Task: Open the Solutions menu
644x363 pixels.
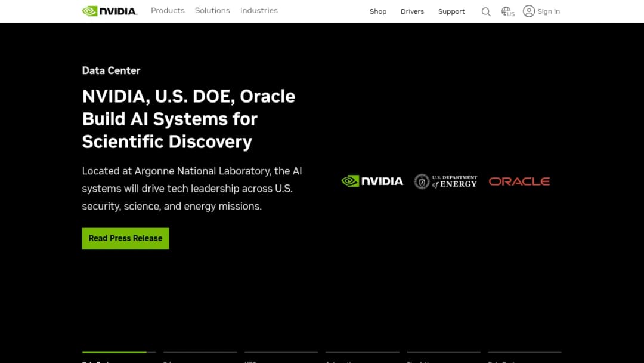Action: point(212,11)
